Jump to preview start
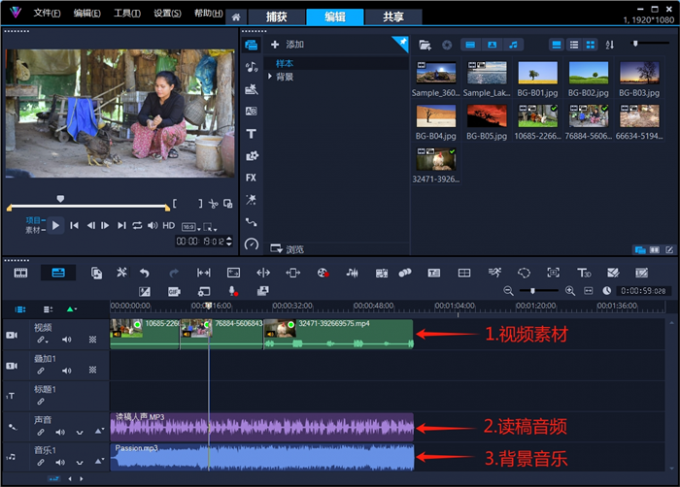This screenshot has height=487, width=680. pos(75,226)
